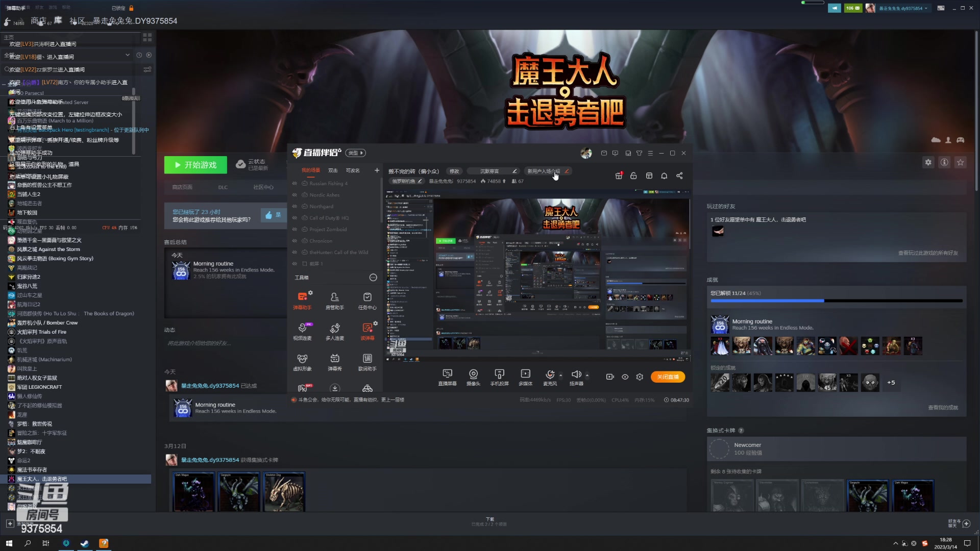
Task: Open 查看我的成就 link
Action: click(x=943, y=408)
